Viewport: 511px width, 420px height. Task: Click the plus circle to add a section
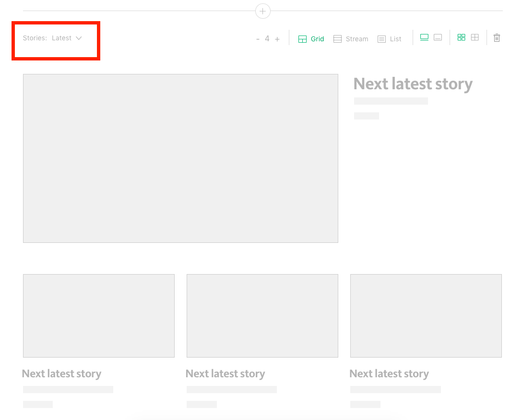click(x=262, y=11)
